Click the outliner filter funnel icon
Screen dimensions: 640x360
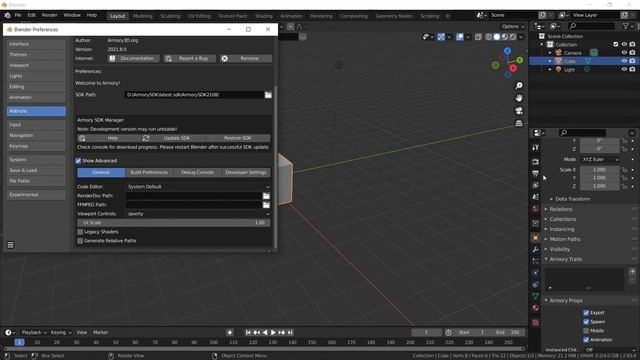(x=625, y=26)
